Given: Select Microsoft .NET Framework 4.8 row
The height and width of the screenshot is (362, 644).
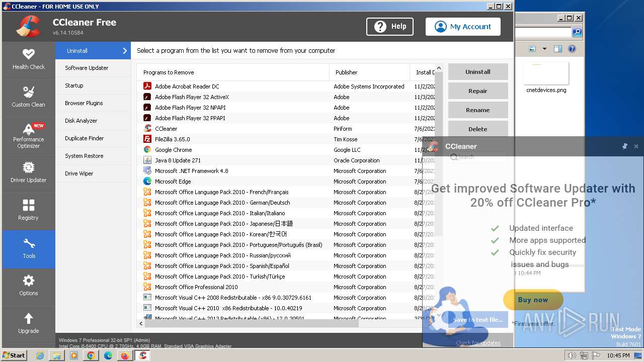Looking at the screenshot, I should tap(287, 171).
